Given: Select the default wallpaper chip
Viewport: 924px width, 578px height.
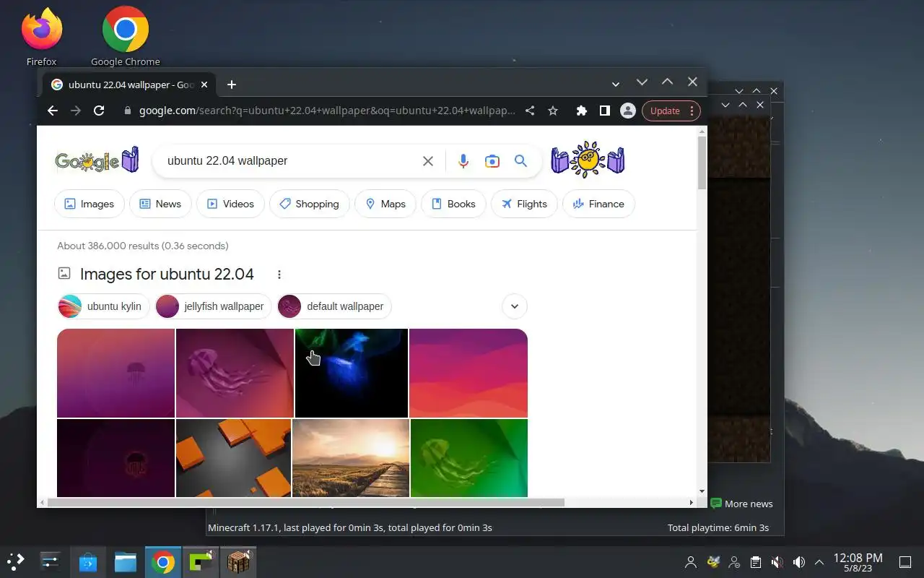Looking at the screenshot, I should [x=334, y=306].
